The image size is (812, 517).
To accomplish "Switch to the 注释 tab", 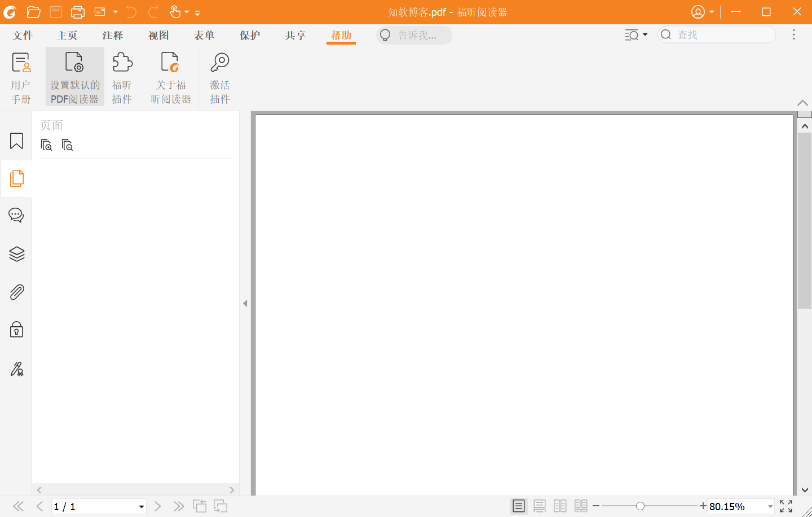I will (113, 36).
